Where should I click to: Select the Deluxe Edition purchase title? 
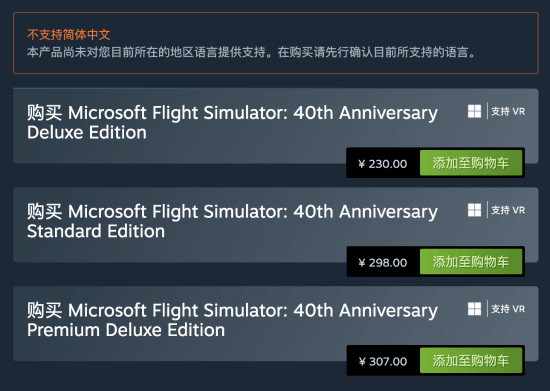coord(232,122)
